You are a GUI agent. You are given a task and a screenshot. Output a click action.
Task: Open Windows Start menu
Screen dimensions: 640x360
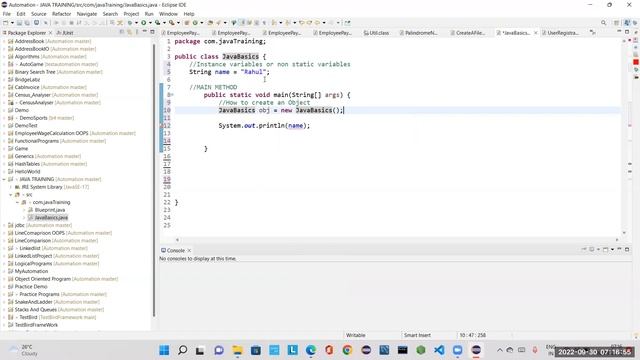164,350
